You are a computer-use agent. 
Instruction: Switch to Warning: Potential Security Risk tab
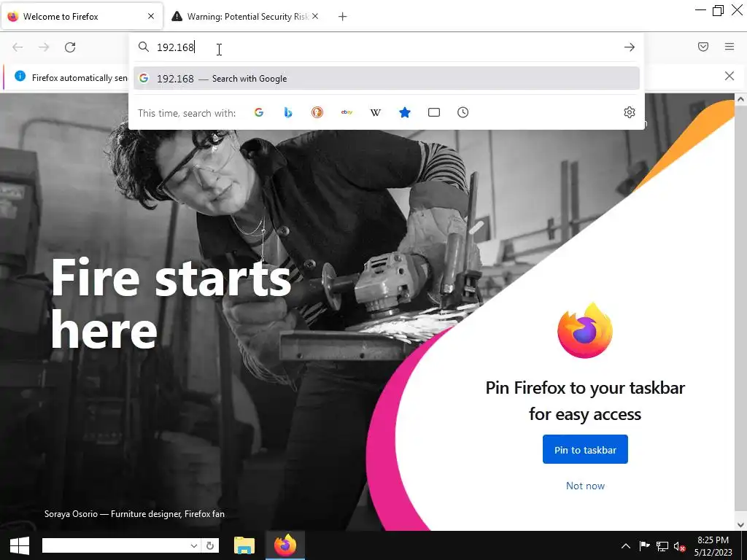pos(244,17)
